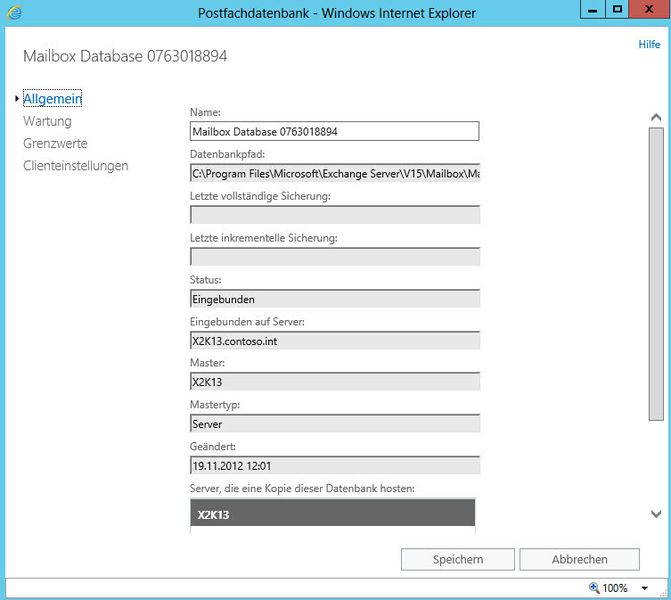This screenshot has width=671, height=600.
Task: Click the arrow marker beside Allgemein
Action: pyautogui.click(x=17, y=98)
